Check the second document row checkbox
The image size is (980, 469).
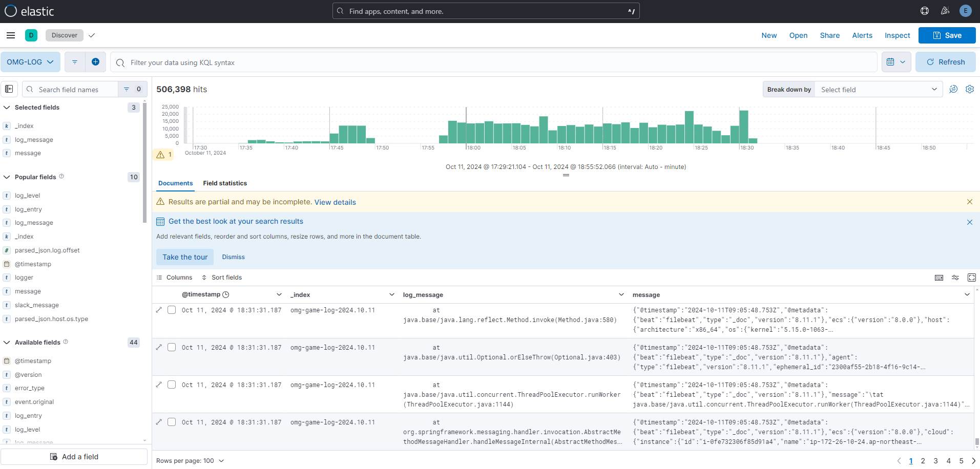coord(172,347)
